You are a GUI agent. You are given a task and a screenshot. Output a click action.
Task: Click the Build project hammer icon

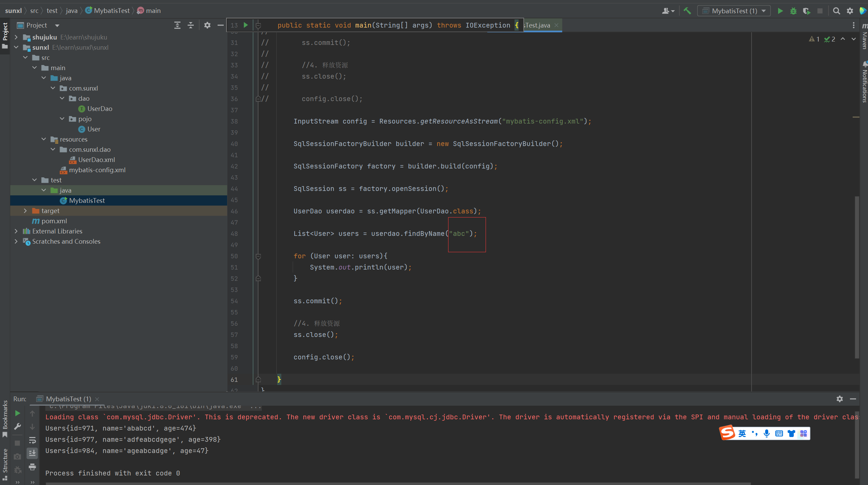click(x=687, y=11)
